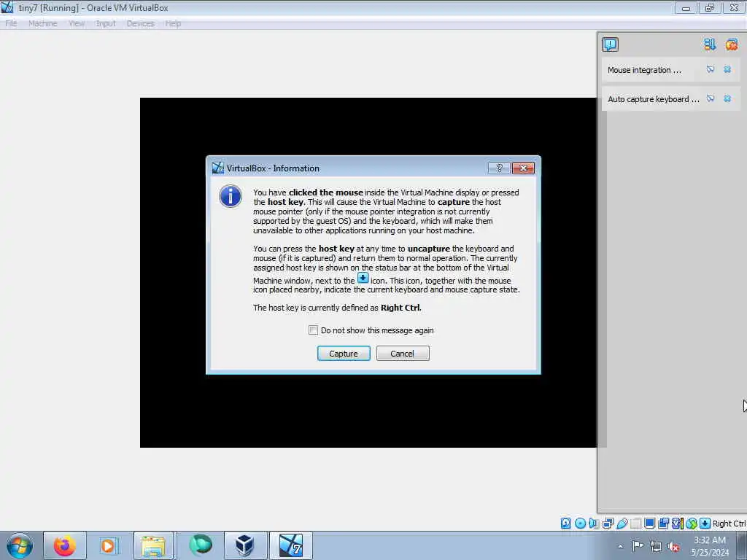Select the 'Mouse integration ...' notification text
This screenshot has height=560, width=747.
tap(644, 70)
